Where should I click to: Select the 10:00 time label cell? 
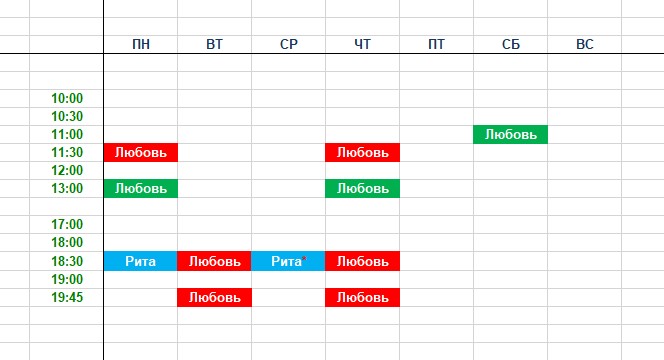(66, 98)
